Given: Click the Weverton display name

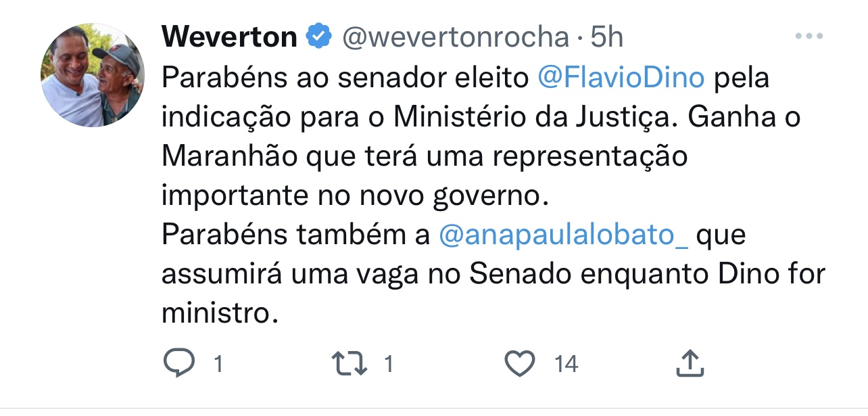Looking at the screenshot, I should 229,37.
